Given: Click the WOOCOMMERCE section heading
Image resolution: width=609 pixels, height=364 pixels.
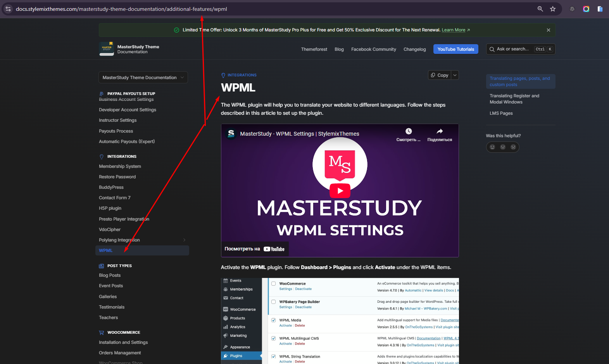Looking at the screenshot, I should pos(124,333).
